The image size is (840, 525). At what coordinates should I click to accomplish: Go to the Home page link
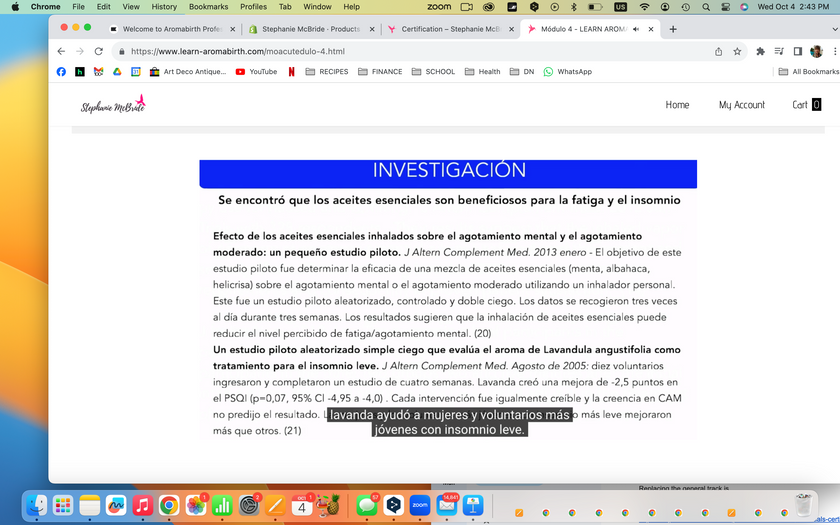(677, 105)
